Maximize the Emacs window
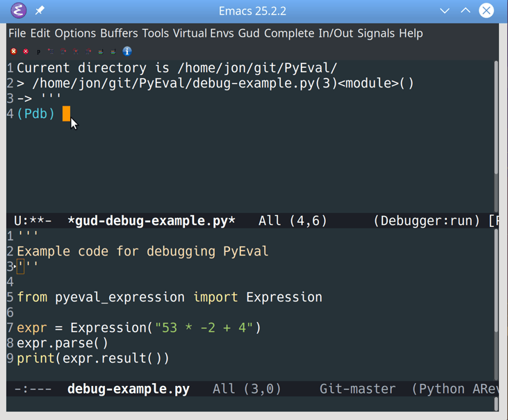Viewport: 508px width, 420px height. point(466,10)
